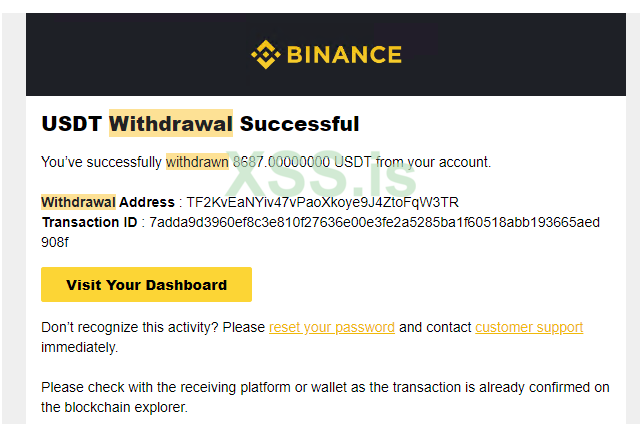The image size is (640, 424).
Task: Click the transaction hash starting with 7adda9d
Action: click(x=374, y=222)
